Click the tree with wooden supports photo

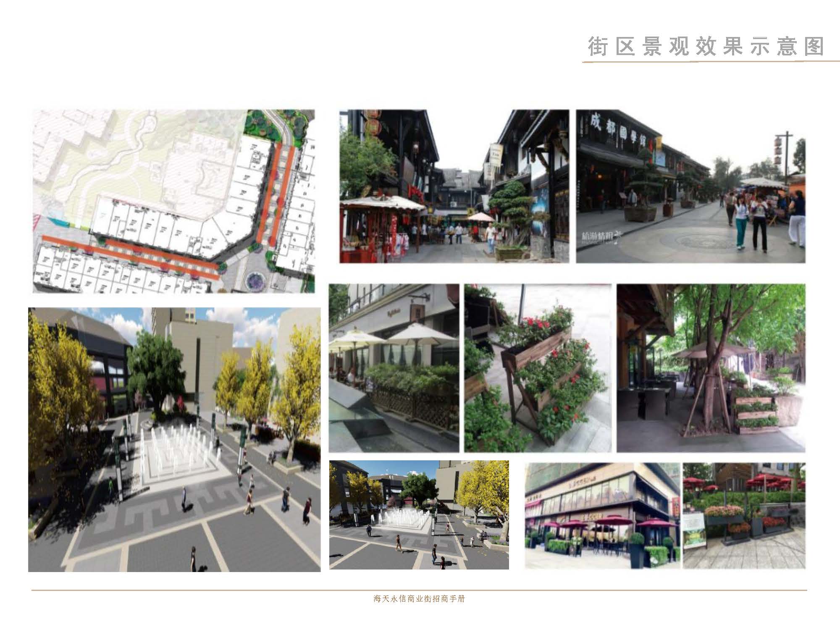coord(711,368)
